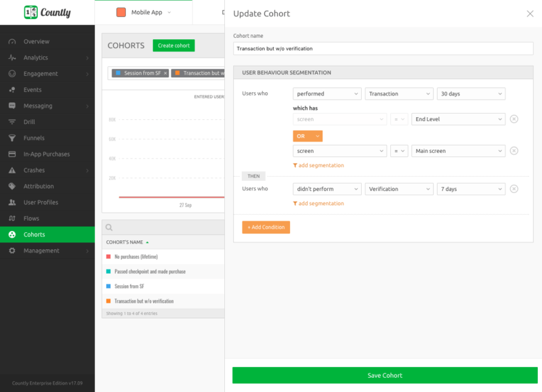Click add segmentation under Verification
The height and width of the screenshot is (392, 542).
pos(320,203)
